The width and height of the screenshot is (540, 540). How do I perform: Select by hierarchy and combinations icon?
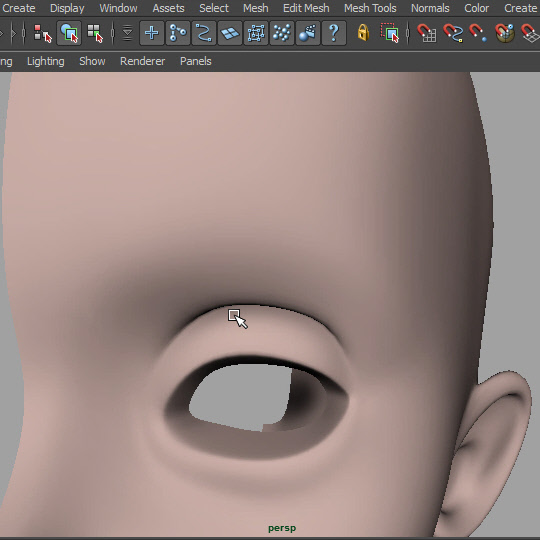point(43,33)
